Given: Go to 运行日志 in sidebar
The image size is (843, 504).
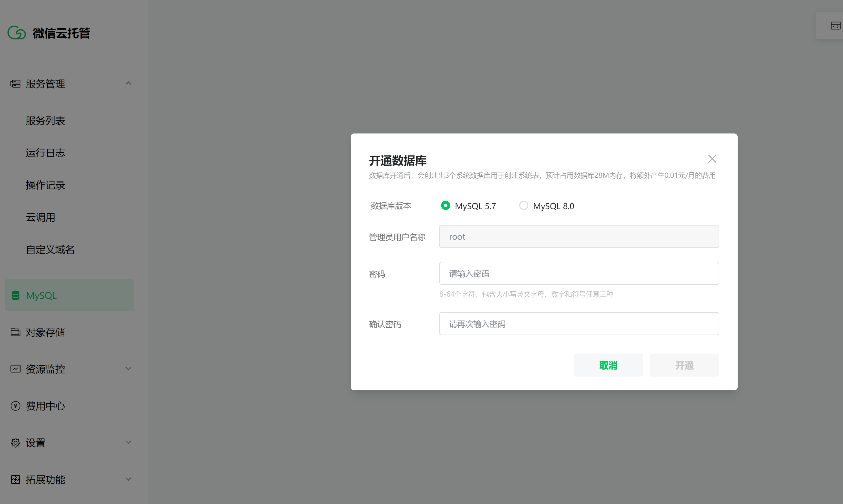Looking at the screenshot, I should [45, 153].
